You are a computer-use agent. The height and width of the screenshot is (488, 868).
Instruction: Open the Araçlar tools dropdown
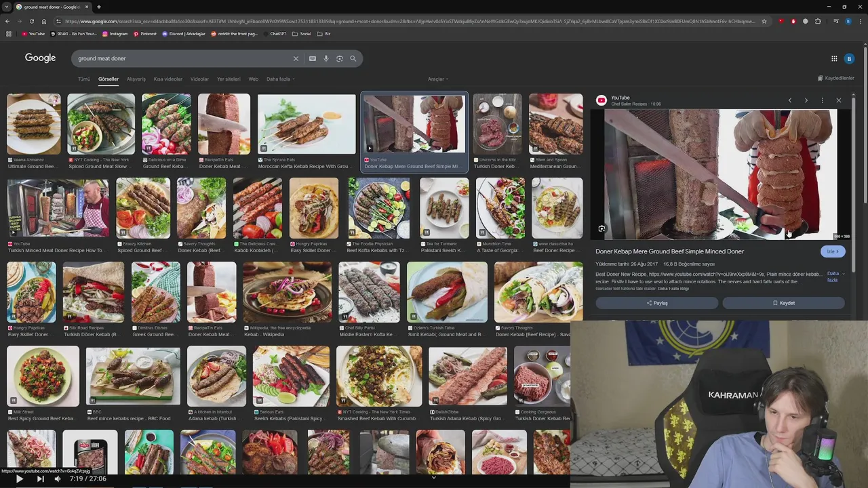[437, 79]
